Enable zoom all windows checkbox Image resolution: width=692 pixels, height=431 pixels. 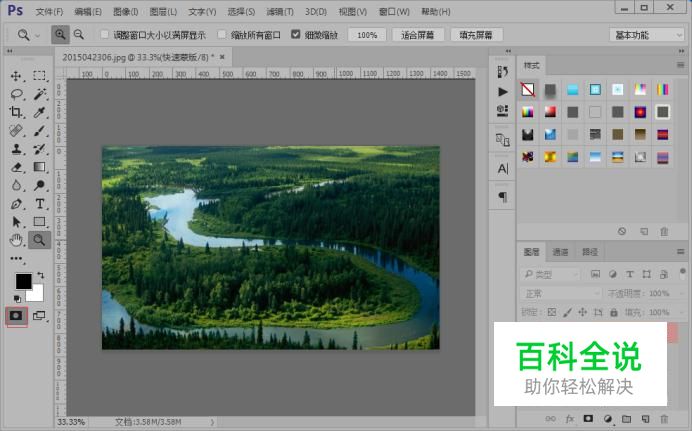click(222, 34)
